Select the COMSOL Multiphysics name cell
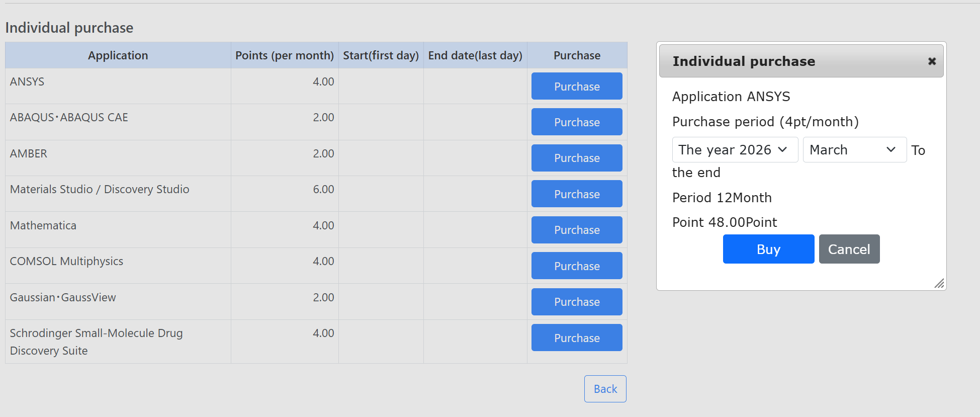The image size is (980, 417). [118, 266]
